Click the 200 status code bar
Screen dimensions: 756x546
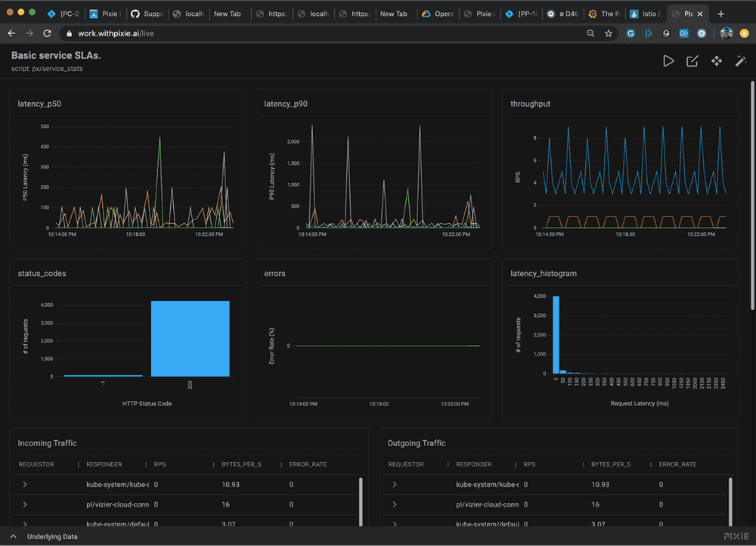coord(190,339)
